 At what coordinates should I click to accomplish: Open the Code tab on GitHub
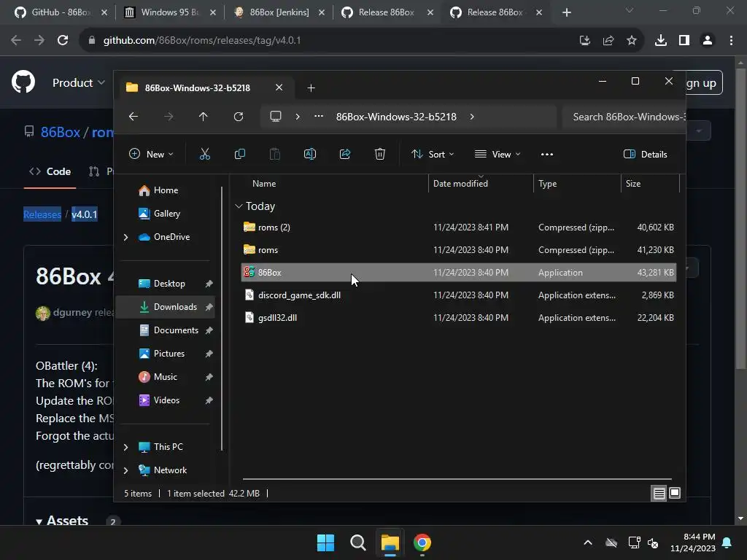click(x=50, y=171)
